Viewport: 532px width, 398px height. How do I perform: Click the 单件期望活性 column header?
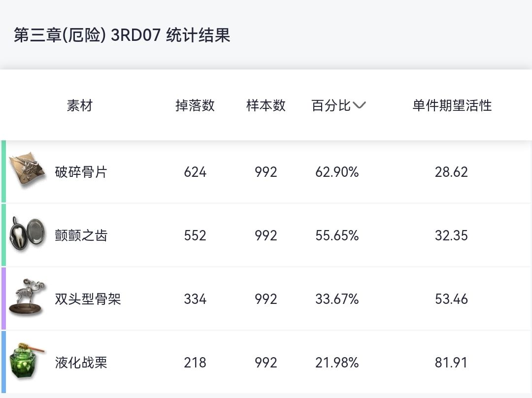(452, 105)
